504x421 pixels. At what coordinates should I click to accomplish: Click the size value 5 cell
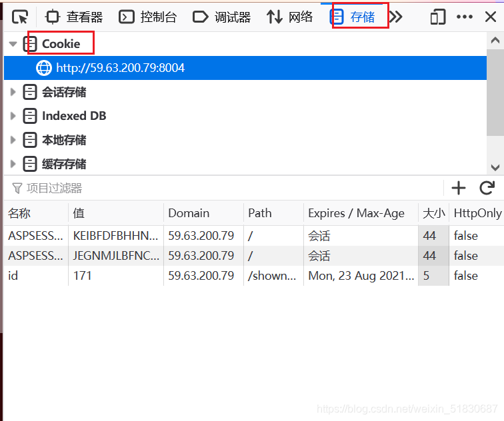[x=433, y=276]
